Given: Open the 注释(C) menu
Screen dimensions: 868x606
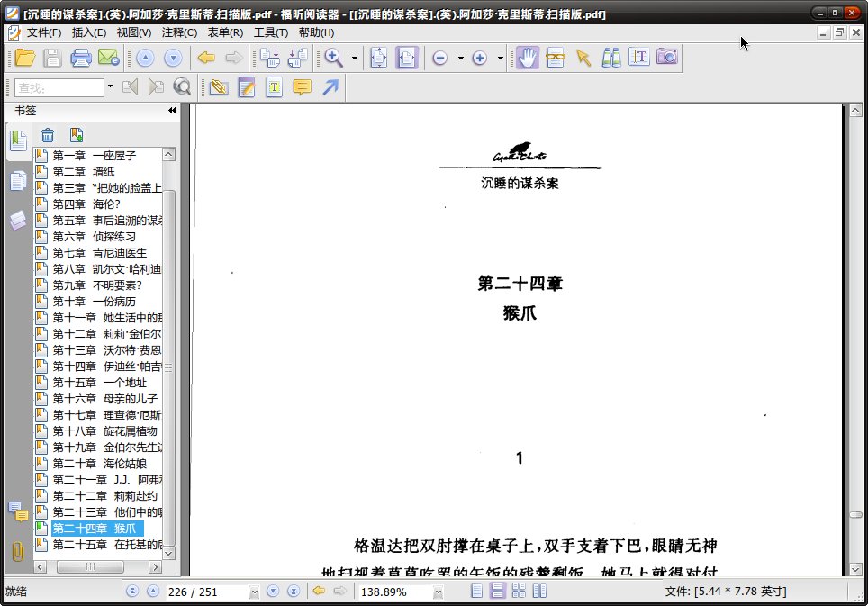Looking at the screenshot, I should point(179,32).
